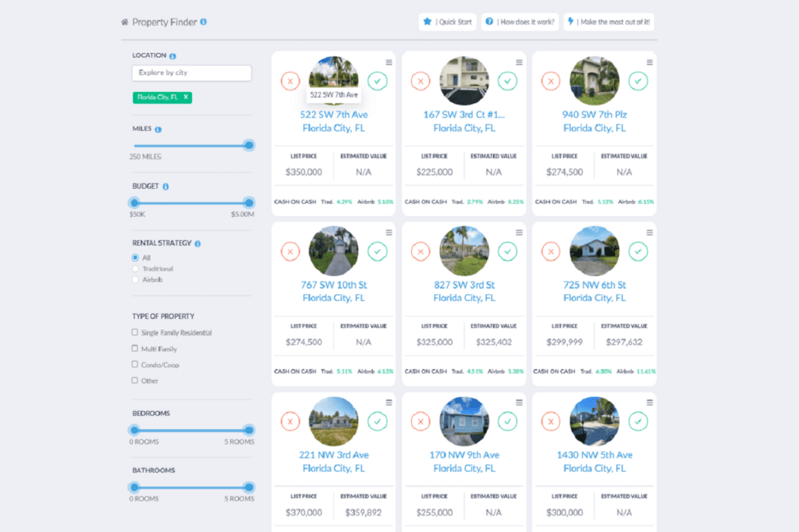Click the star icon on Quick Start
The image size is (799, 532).
[x=426, y=22]
